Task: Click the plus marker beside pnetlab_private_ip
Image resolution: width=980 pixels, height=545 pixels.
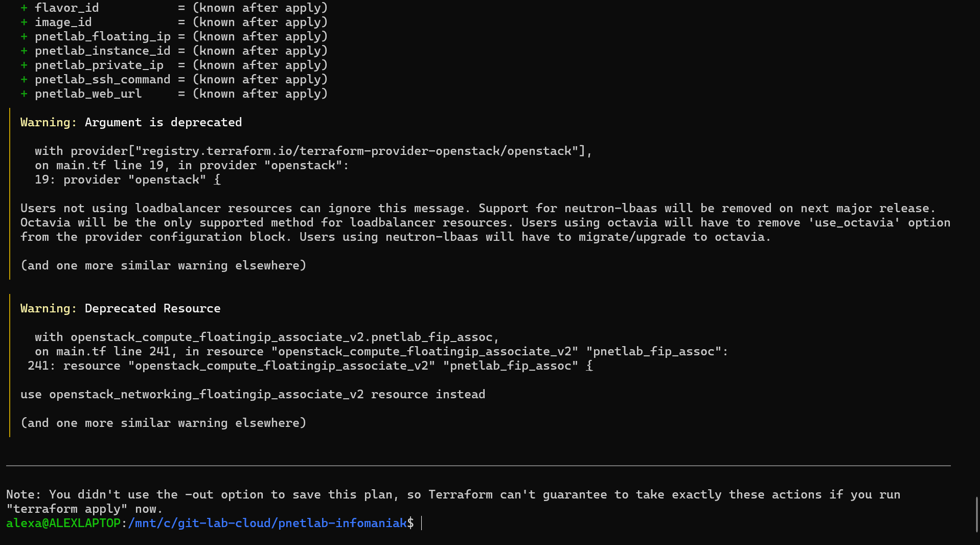Action: pyautogui.click(x=24, y=65)
